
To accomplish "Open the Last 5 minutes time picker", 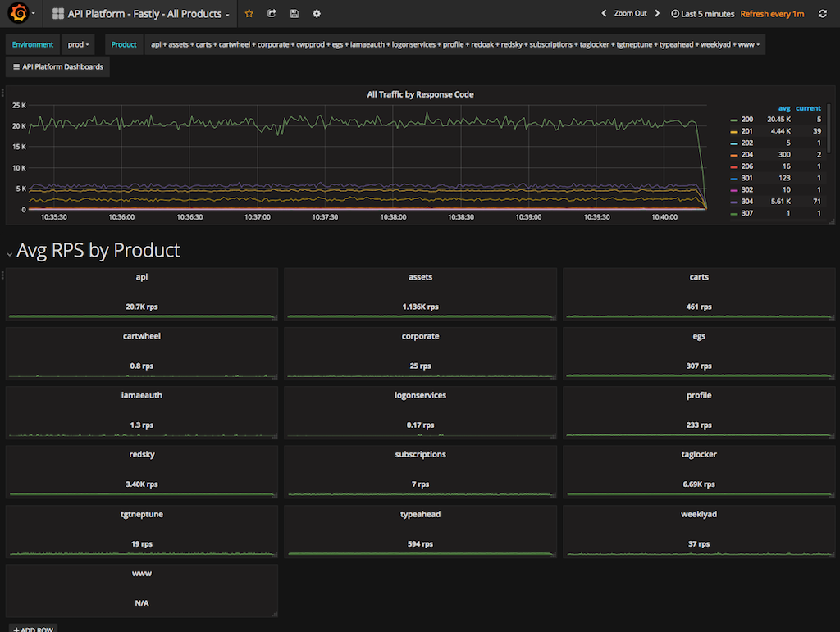I will coord(702,14).
